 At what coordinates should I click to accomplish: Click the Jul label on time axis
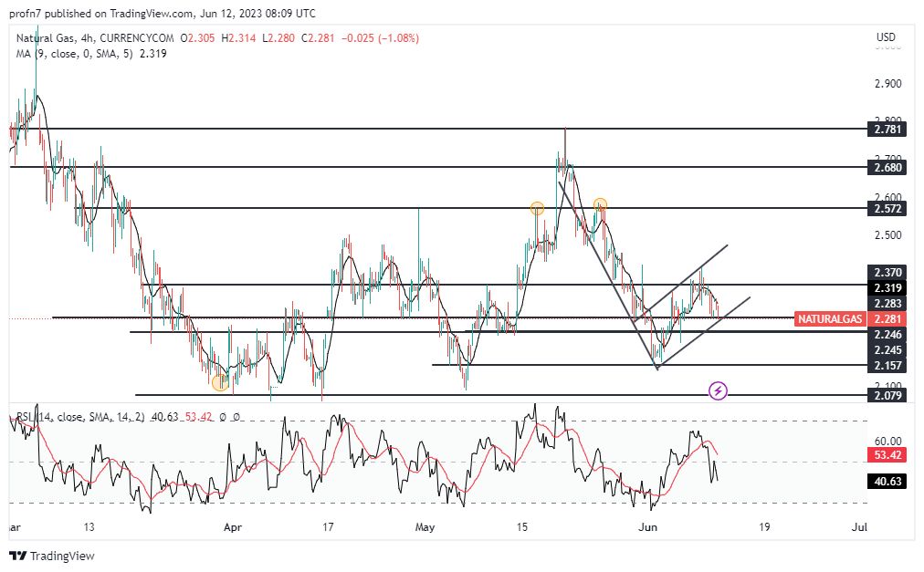coord(860,526)
